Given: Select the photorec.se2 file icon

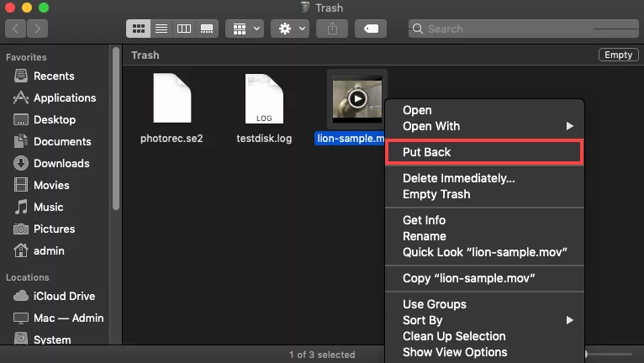Looking at the screenshot, I should [x=172, y=97].
